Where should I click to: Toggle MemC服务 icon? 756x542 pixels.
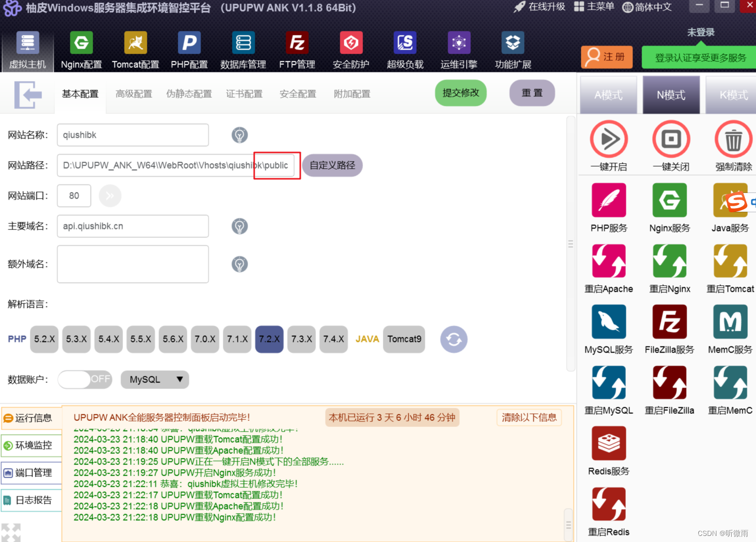[x=730, y=322]
